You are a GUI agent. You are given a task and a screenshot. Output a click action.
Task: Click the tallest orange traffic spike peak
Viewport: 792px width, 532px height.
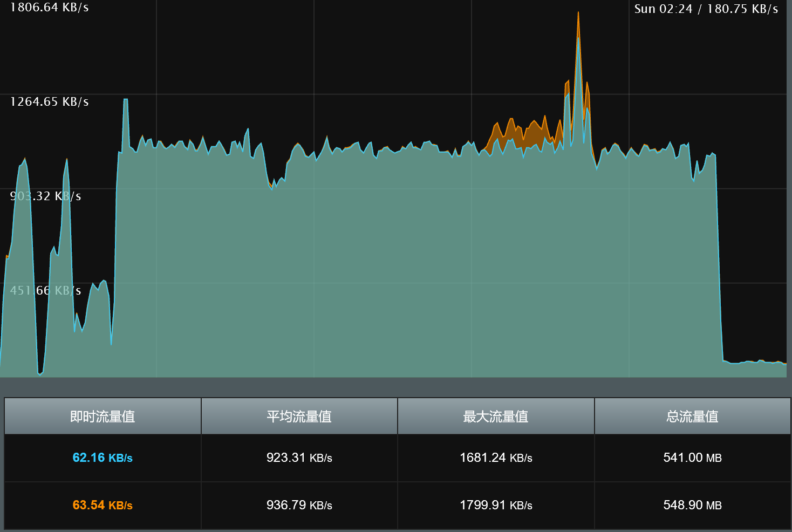coord(578,13)
